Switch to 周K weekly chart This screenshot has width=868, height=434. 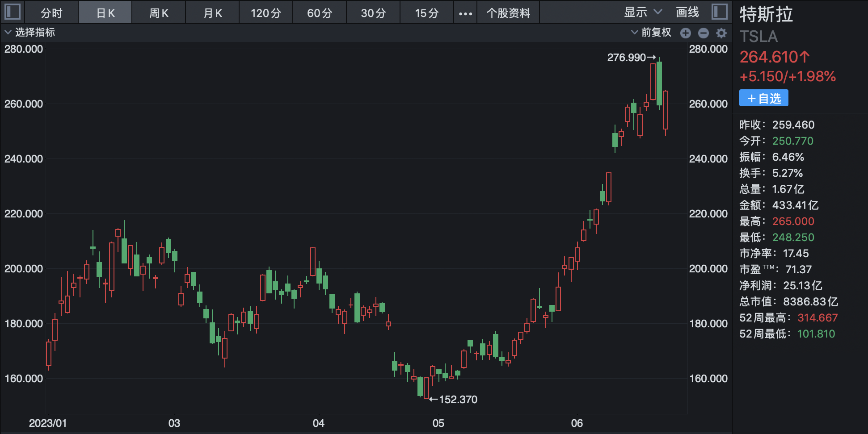(x=159, y=13)
